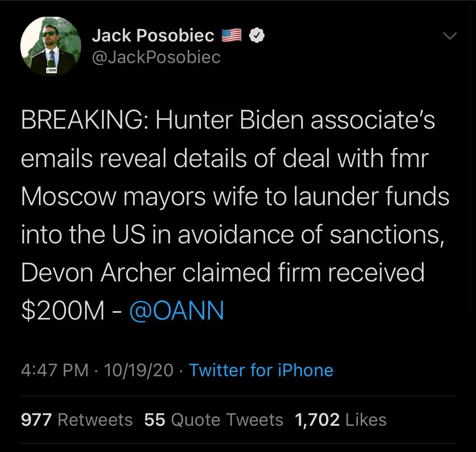This screenshot has height=452, width=476.
Task: Open the Twitter for iPhone source link
Action: click(261, 370)
